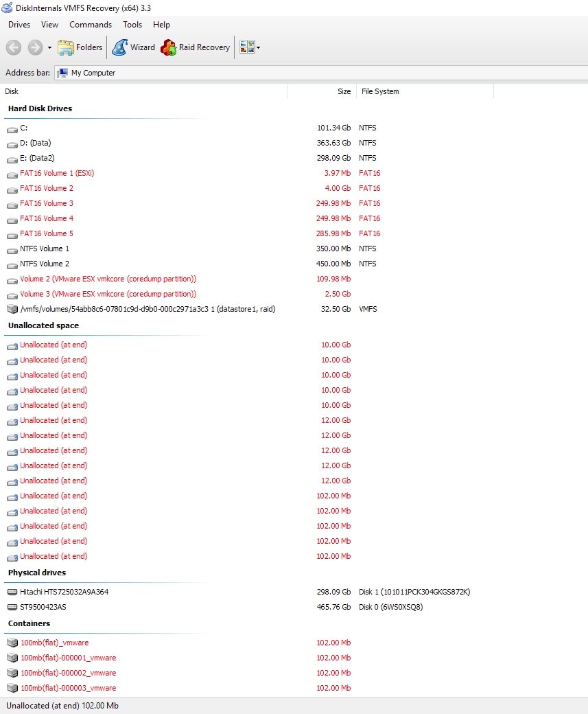The image size is (588, 714).
Task: Select FAT16 Volume 5 drive icon
Action: pos(12,235)
